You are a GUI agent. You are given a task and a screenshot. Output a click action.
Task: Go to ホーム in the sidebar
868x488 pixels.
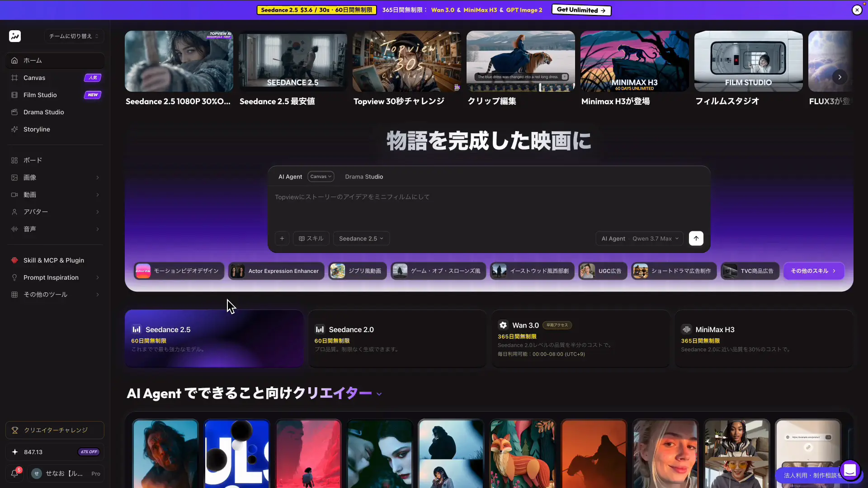click(55, 61)
